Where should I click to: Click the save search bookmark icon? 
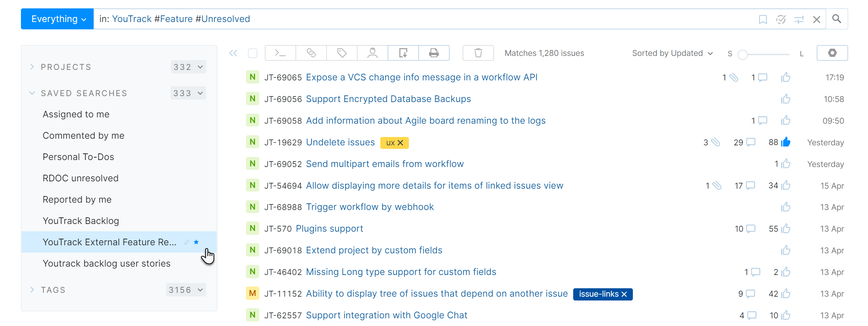pyautogui.click(x=763, y=19)
